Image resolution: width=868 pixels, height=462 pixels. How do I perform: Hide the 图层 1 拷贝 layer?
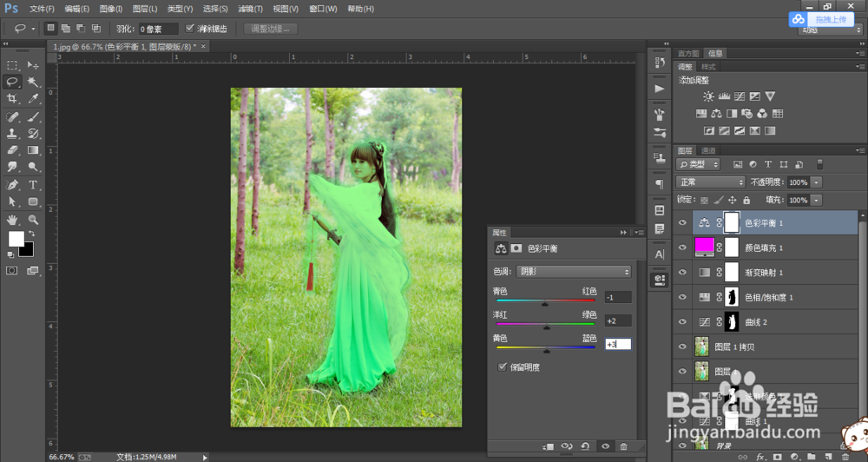click(x=682, y=346)
